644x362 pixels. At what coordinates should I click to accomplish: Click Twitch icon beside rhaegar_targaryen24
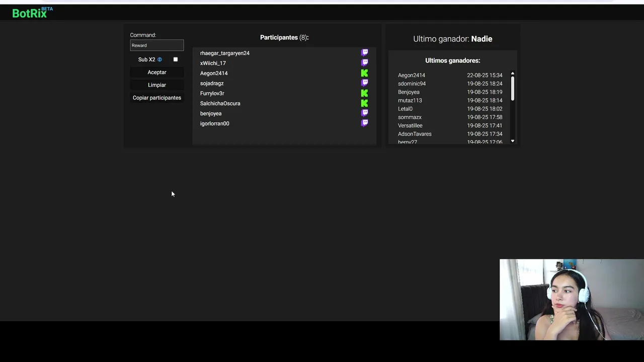(x=365, y=52)
